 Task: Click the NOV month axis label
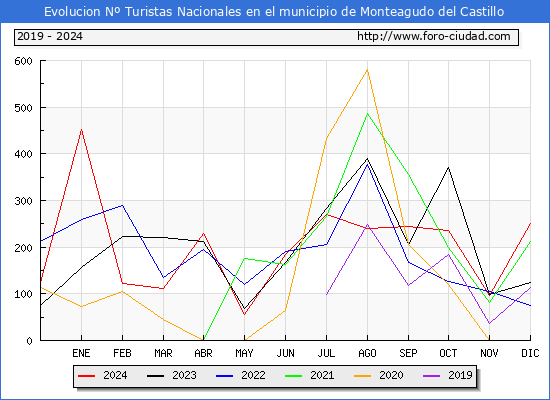[x=489, y=353]
